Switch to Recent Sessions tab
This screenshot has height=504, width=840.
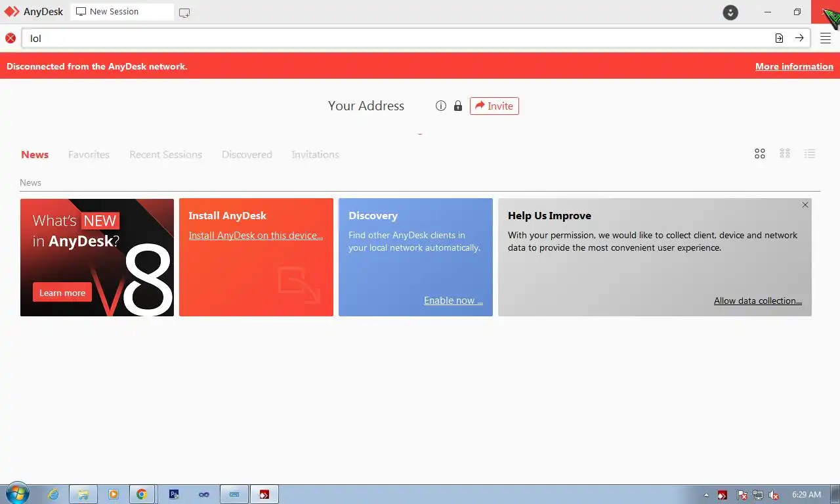coord(165,154)
